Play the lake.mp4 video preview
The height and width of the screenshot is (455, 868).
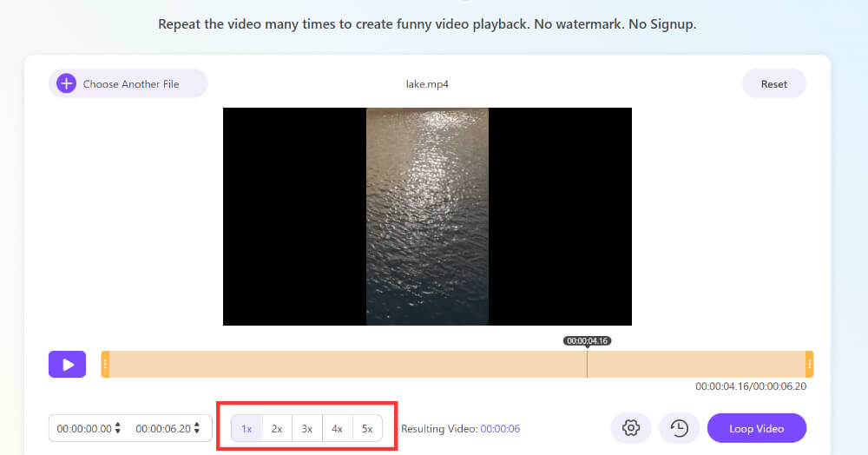coord(67,365)
